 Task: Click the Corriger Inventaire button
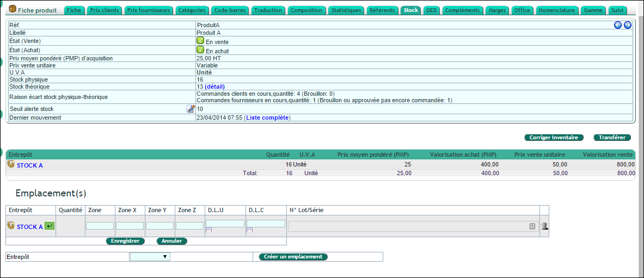[554, 138]
